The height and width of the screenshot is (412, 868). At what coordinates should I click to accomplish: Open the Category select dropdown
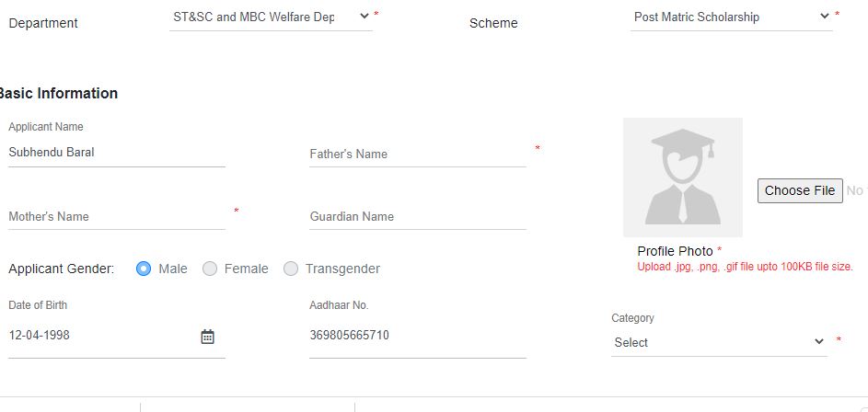(719, 342)
